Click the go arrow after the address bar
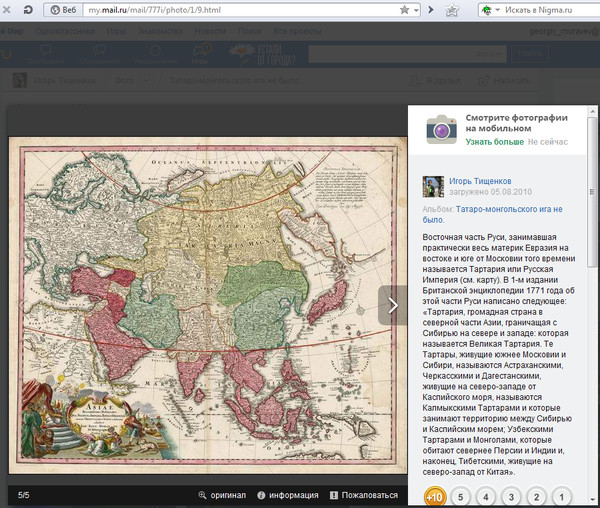Viewport: 600px width, 508px height. [x=431, y=10]
